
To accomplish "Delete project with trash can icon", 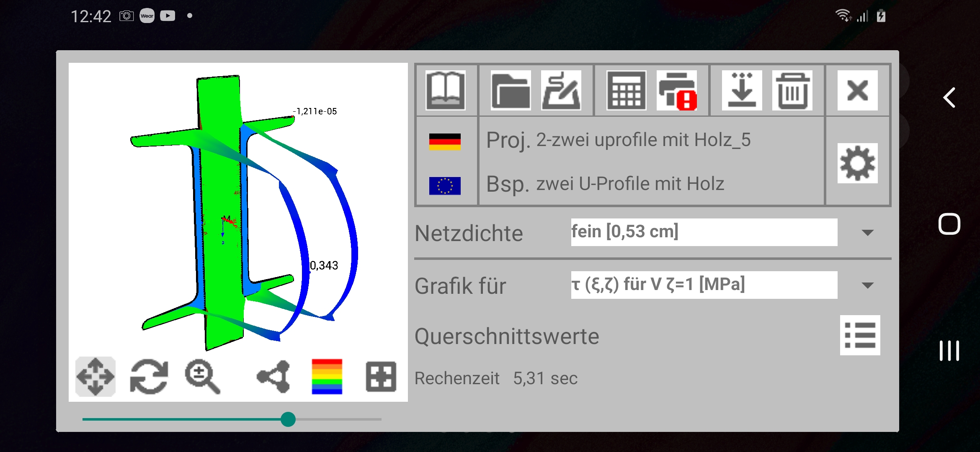I will point(792,90).
